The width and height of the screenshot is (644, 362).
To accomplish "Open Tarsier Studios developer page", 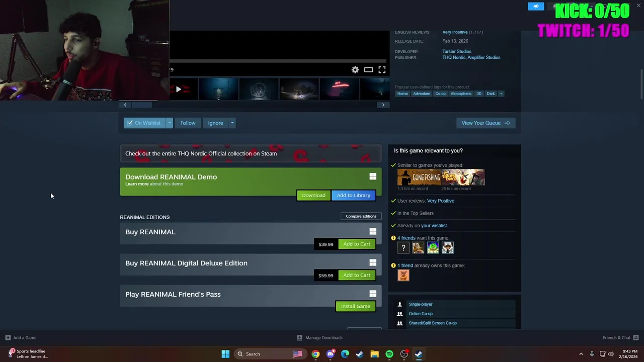I will 457,51.
